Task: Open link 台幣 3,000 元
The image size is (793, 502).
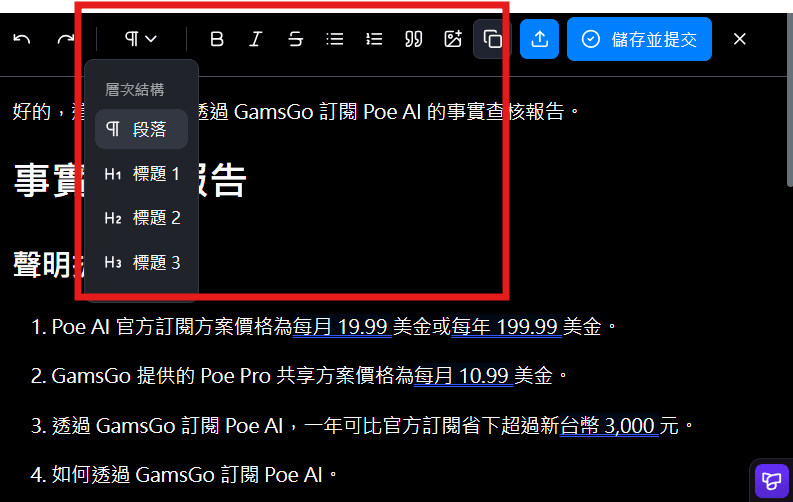Action: pos(609,426)
